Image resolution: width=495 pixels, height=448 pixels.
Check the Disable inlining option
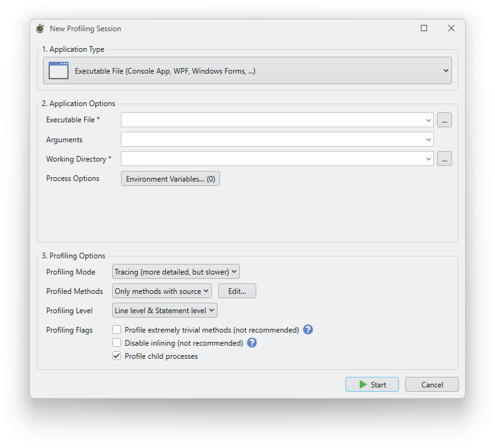[x=117, y=343]
